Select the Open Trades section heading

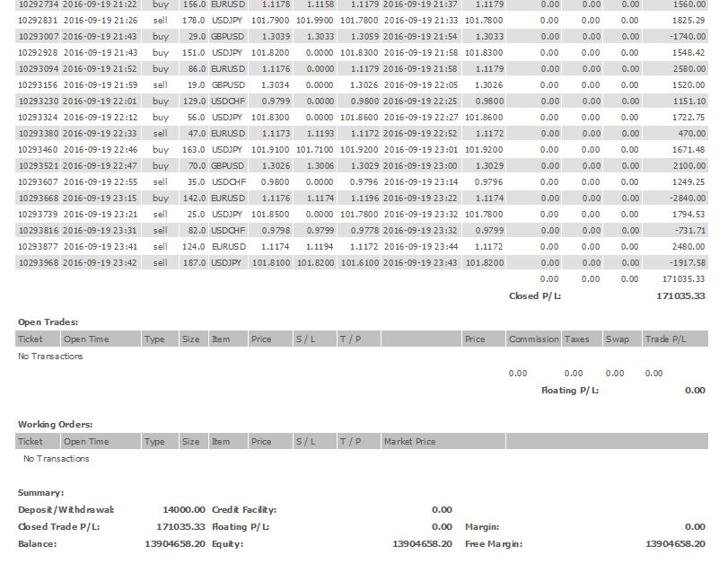(48, 321)
